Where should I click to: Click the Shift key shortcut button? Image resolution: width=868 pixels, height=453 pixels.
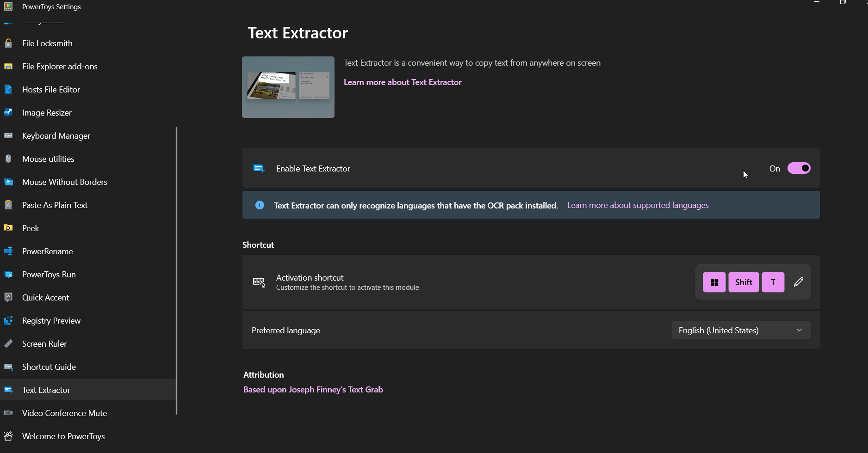coord(744,282)
